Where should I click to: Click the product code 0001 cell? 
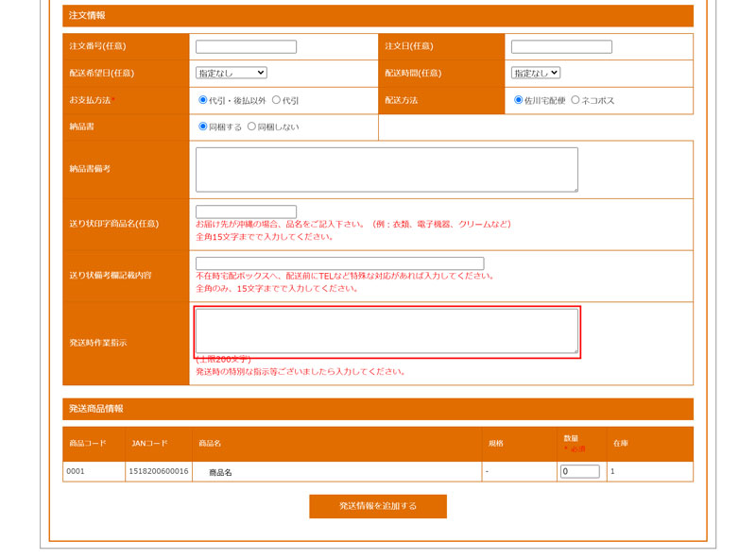click(x=93, y=471)
